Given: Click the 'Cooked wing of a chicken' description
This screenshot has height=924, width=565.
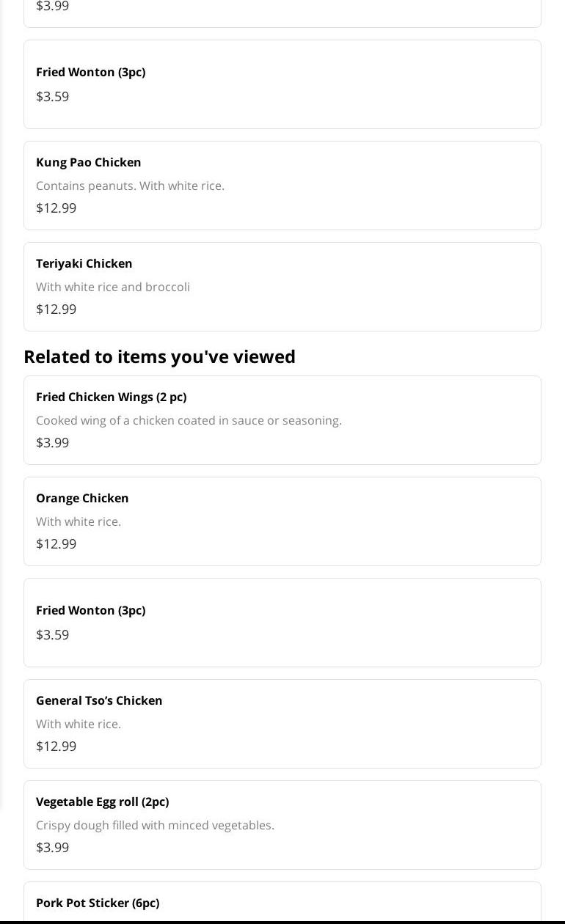Looking at the screenshot, I should 189,420.
